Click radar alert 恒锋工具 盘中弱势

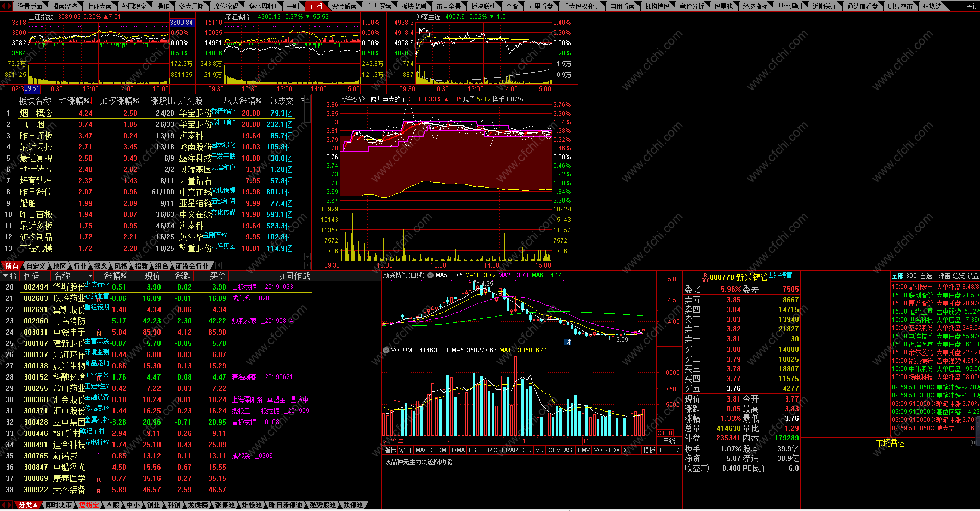coord(935,312)
